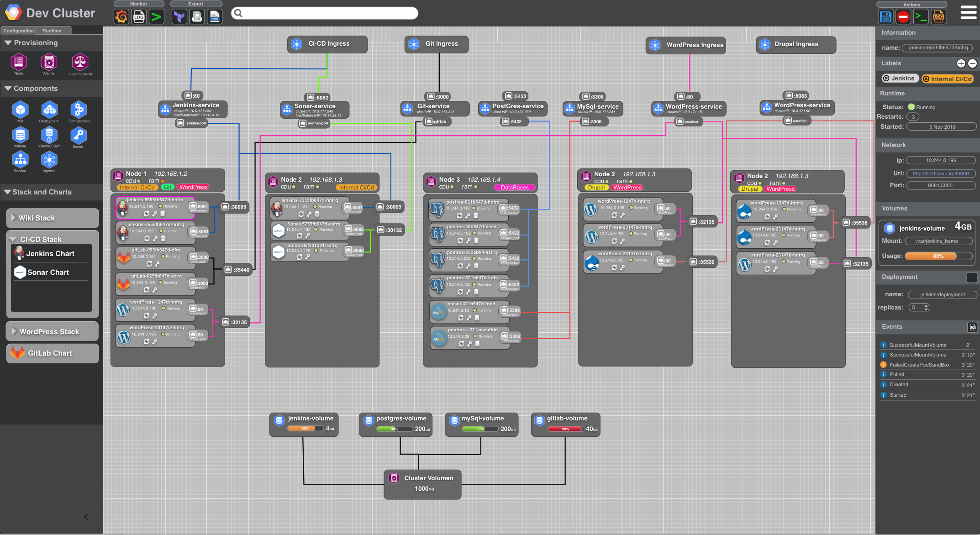Click the Terraform export icon
The width and height of the screenshot is (980, 535).
point(179,17)
